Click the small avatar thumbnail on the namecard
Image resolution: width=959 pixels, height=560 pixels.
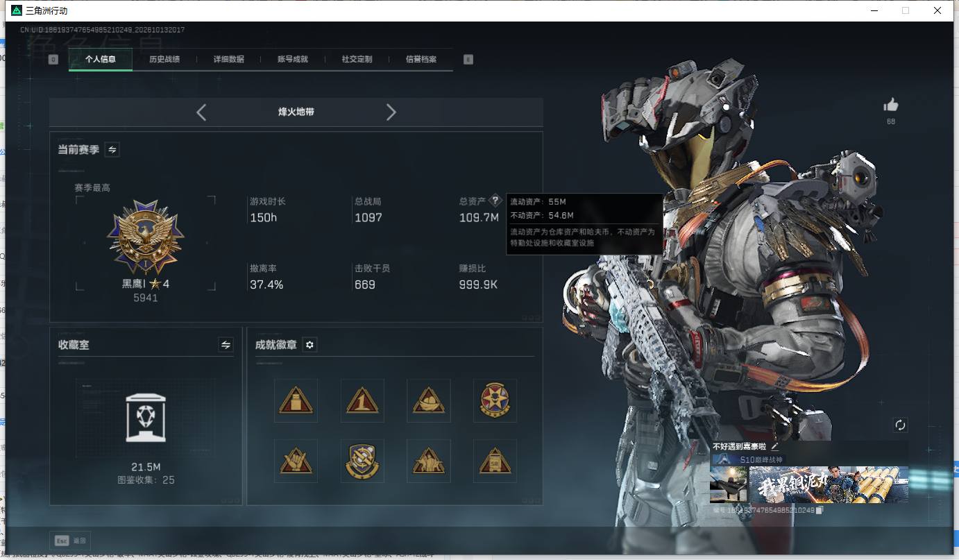click(x=729, y=484)
